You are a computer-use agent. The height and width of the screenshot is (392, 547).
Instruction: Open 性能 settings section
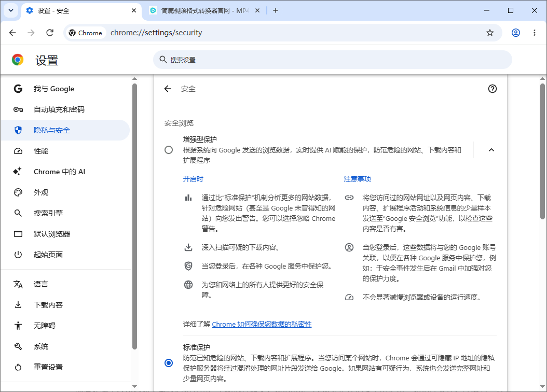tap(65, 151)
